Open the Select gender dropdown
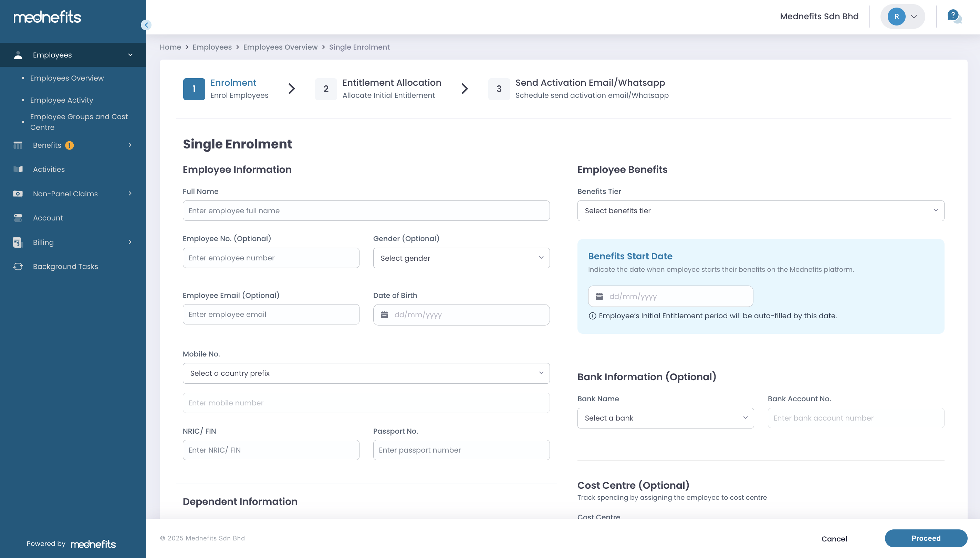 click(x=461, y=258)
